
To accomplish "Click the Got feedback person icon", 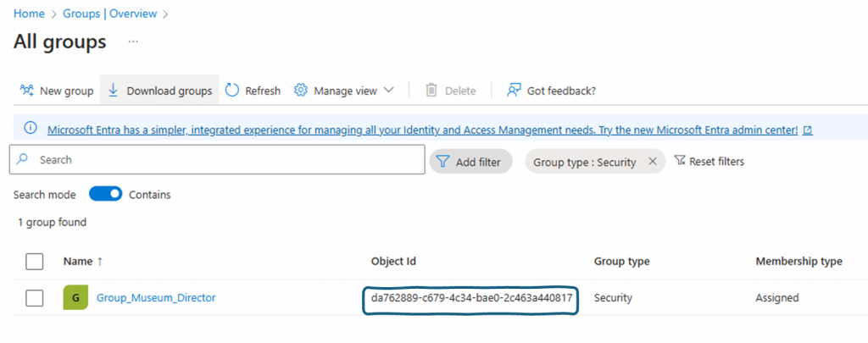I will 514,91.
